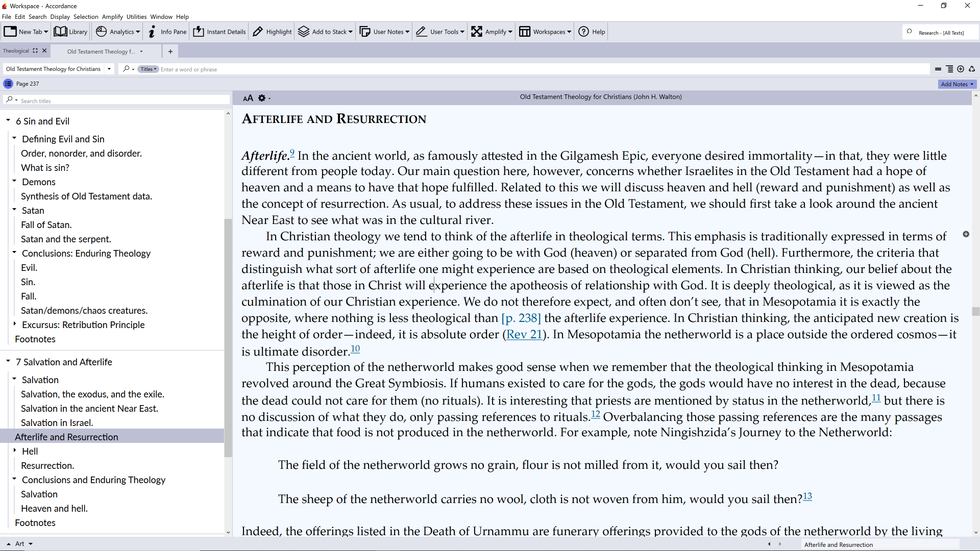Toggle the equals-sign compare icon
980x551 pixels.
coord(938,69)
